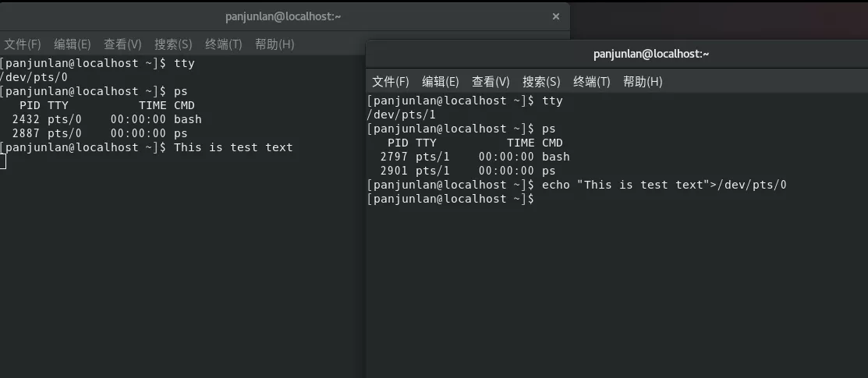The height and width of the screenshot is (378, 868).
Task: Open 帮助(H) menu in the pts/1 terminal
Action: [x=643, y=82]
